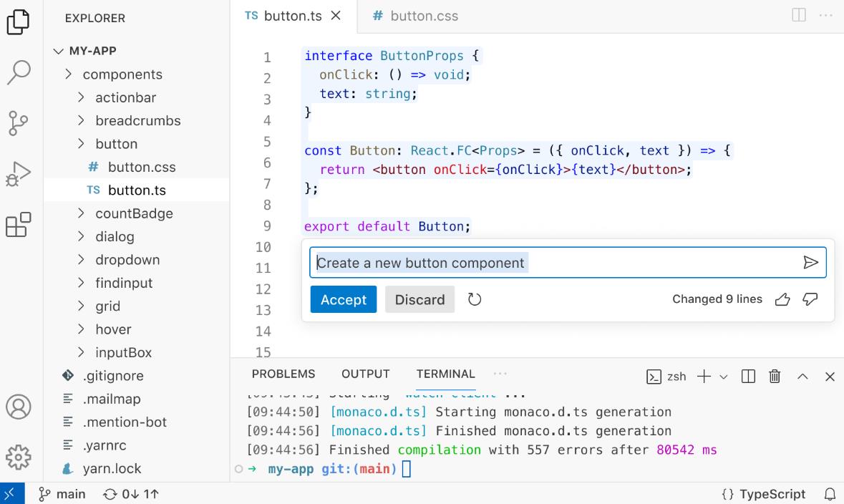Open the Manage settings gear
The image size is (844, 504).
19,457
